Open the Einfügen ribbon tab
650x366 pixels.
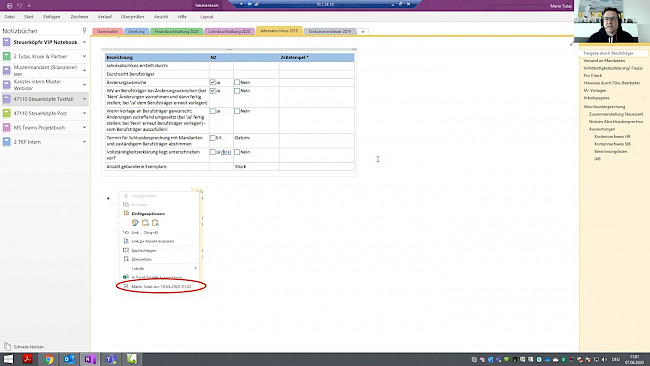pyautogui.click(x=52, y=17)
